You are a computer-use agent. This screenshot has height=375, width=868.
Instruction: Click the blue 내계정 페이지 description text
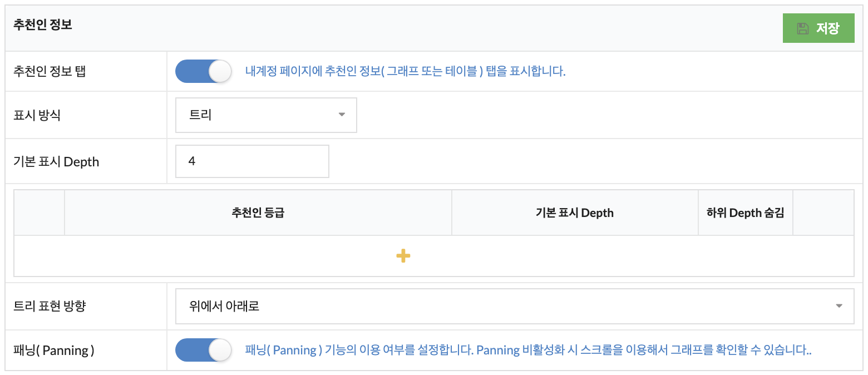(405, 71)
